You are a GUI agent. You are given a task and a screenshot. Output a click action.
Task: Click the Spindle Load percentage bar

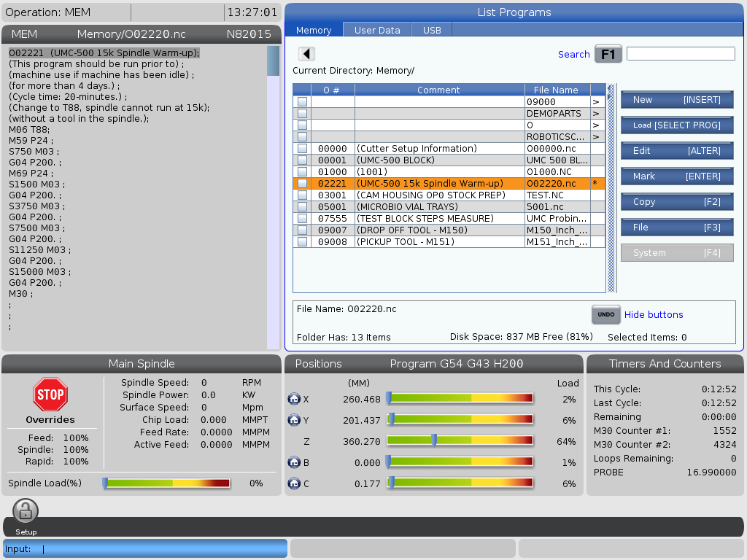pos(167,483)
